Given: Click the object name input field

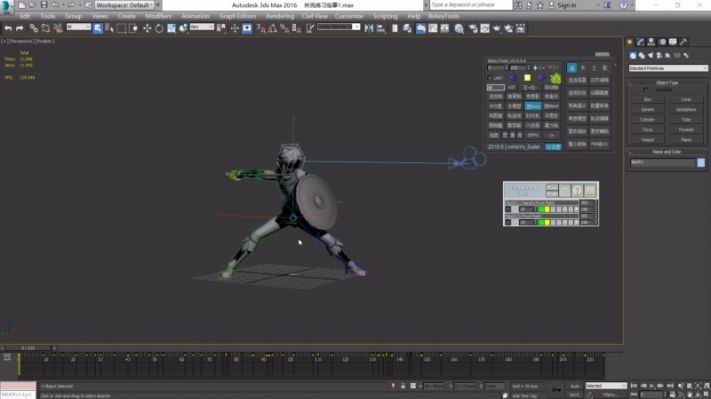Looking at the screenshot, I should pos(662,163).
